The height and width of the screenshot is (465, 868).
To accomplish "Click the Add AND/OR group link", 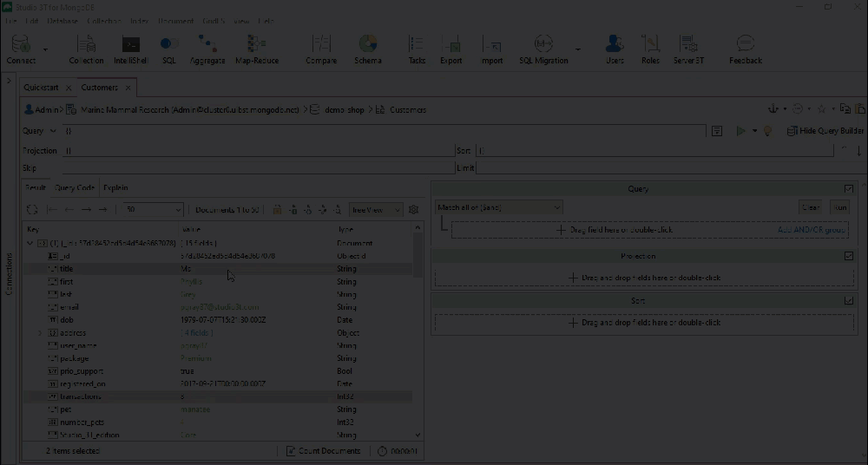I will point(811,230).
